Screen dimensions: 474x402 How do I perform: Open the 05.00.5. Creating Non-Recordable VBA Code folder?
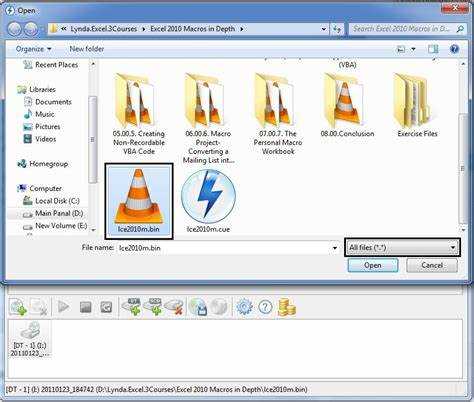pos(139,115)
